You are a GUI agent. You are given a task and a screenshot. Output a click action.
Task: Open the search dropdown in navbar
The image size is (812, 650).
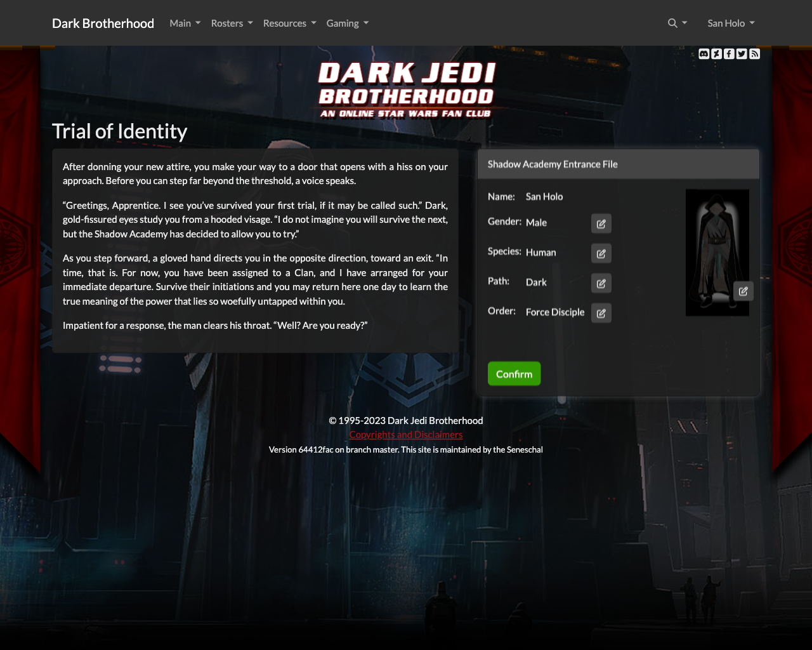[677, 23]
